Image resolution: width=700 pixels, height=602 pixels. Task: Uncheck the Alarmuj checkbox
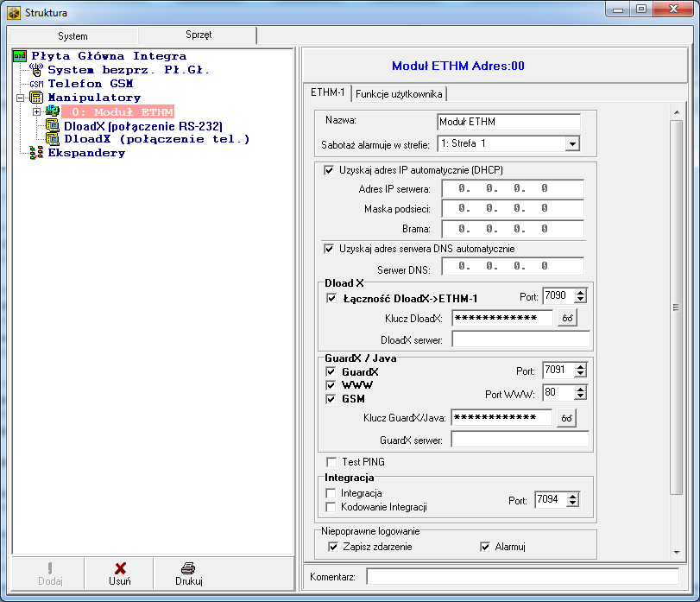coord(485,547)
